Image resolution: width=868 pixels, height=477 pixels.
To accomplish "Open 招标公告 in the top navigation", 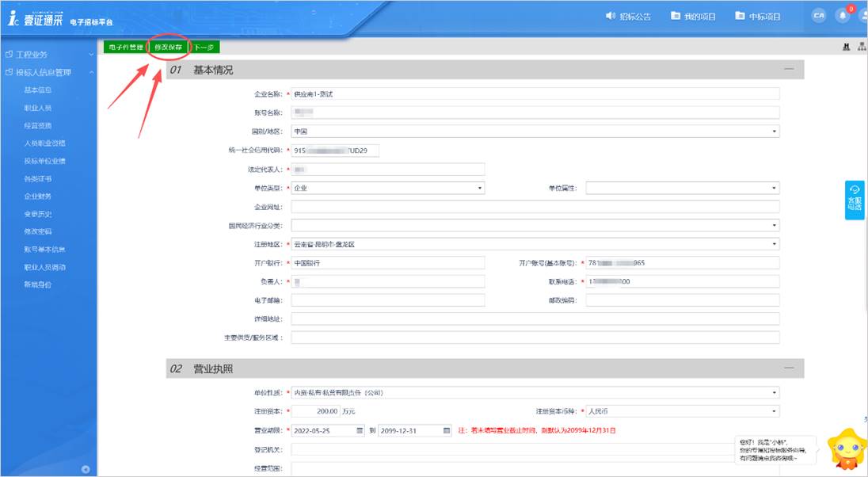I will [x=628, y=16].
